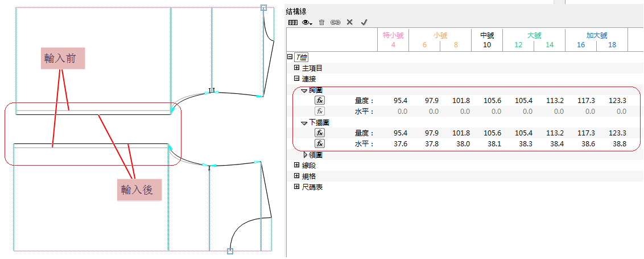Click the trash delete icon in toolbar
Screen dimensions: 644x259
tap(321, 22)
